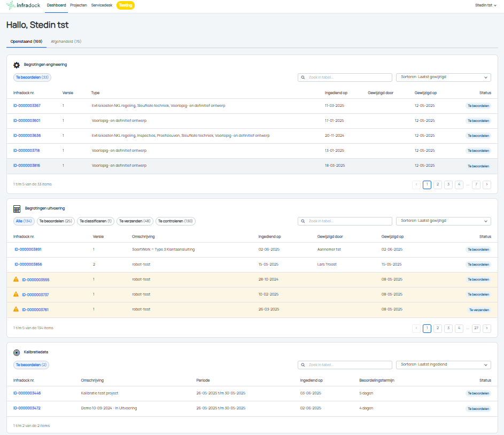Viewport: 504px width, 435px height.
Task: Open the Servicedesk menu item
Action: 102,5
